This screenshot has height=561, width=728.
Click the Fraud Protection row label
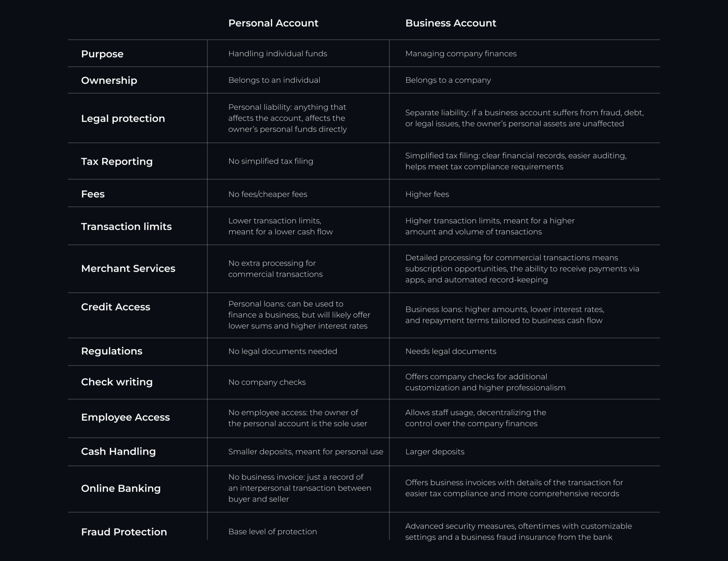coord(124,532)
